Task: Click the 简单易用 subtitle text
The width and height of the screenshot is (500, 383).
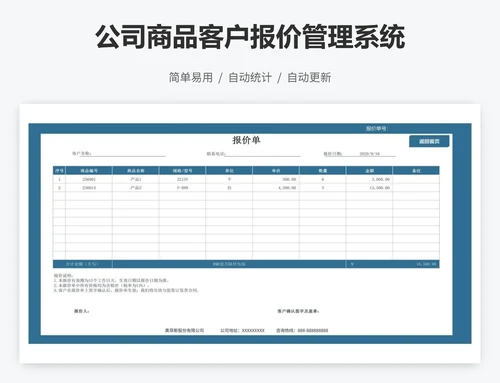Action: click(191, 77)
